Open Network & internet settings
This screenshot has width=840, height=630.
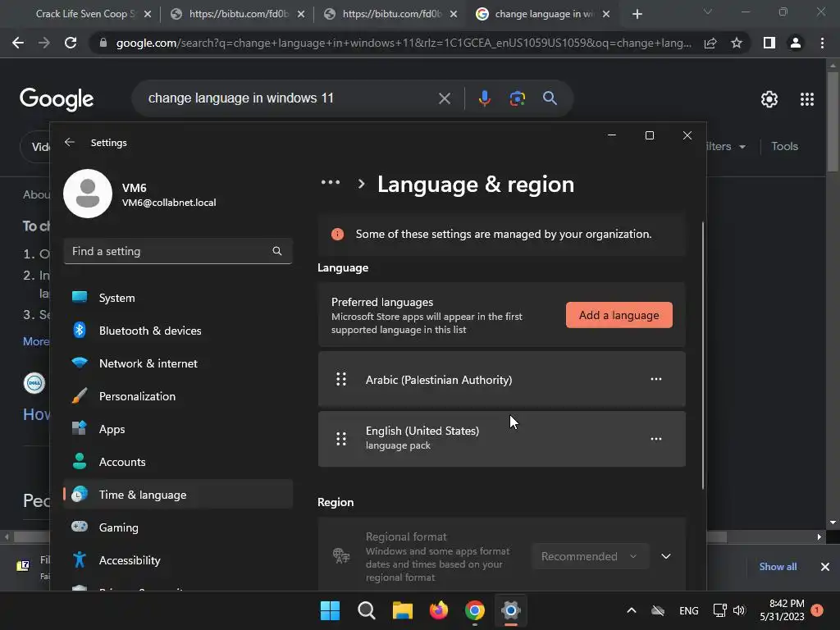coord(178,363)
